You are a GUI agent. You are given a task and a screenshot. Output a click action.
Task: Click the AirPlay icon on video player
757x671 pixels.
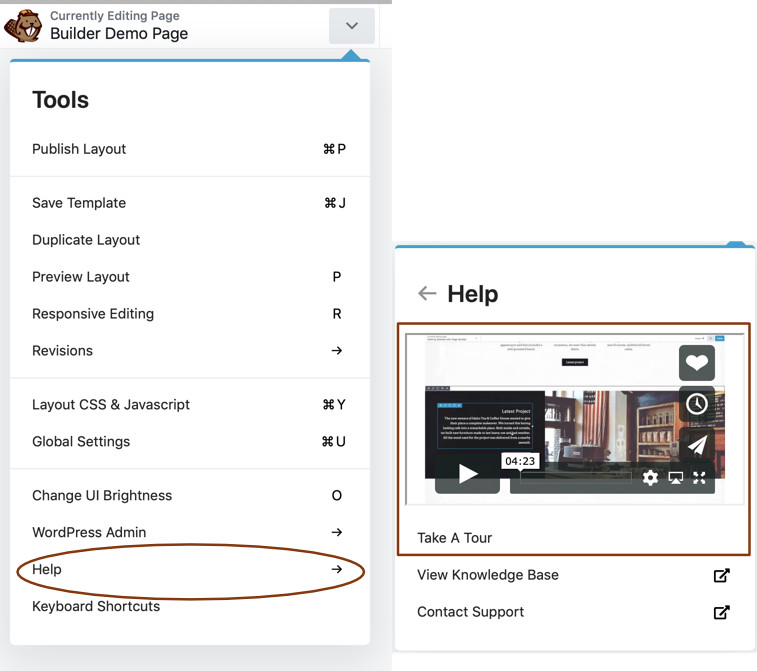click(676, 478)
